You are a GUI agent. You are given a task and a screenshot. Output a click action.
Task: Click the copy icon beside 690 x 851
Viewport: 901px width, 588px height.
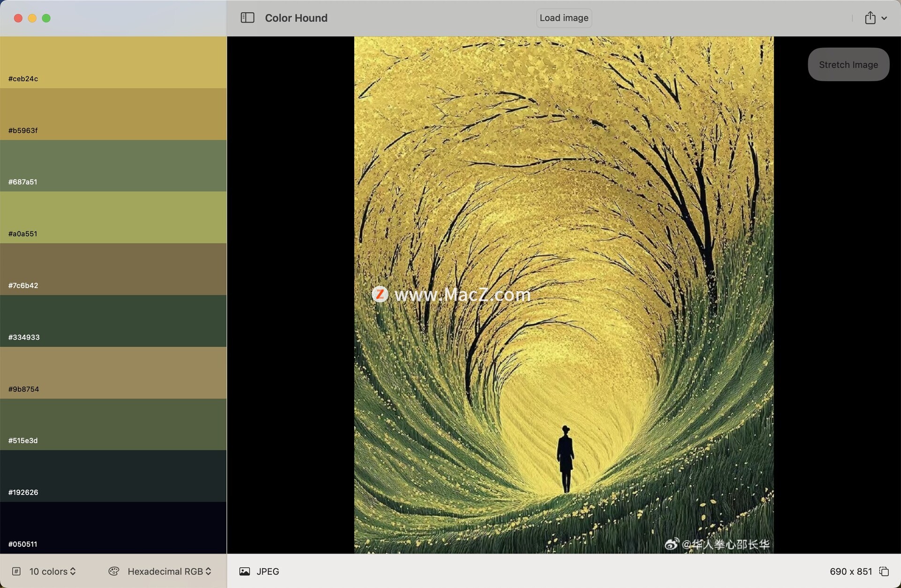pyautogui.click(x=884, y=571)
